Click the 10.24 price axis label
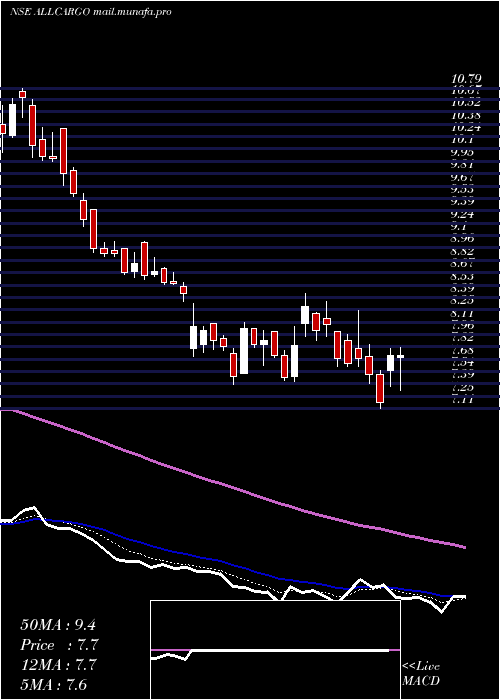Screen dimensions: 500x700 [467, 128]
